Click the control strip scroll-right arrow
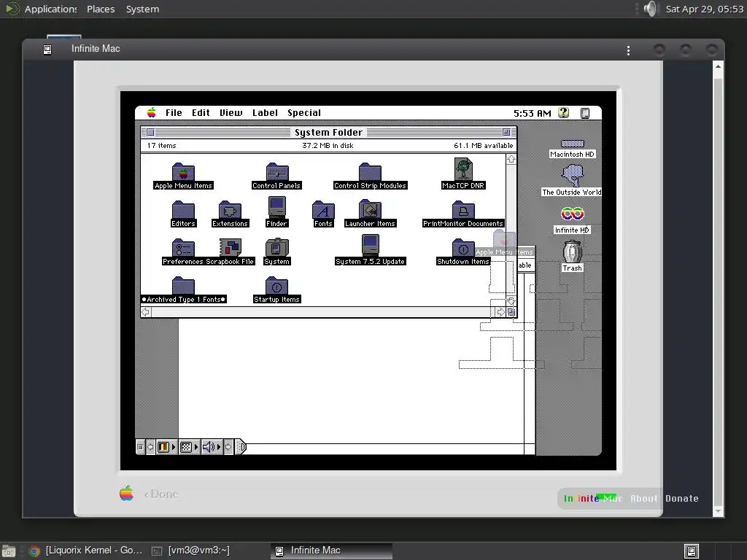The height and width of the screenshot is (560, 747). pos(228,447)
